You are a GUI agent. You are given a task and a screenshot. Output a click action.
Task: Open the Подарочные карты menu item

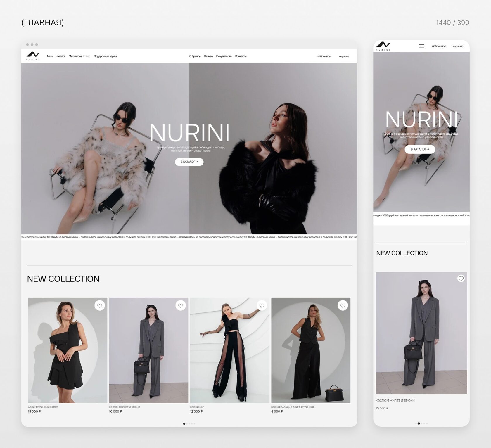click(105, 56)
